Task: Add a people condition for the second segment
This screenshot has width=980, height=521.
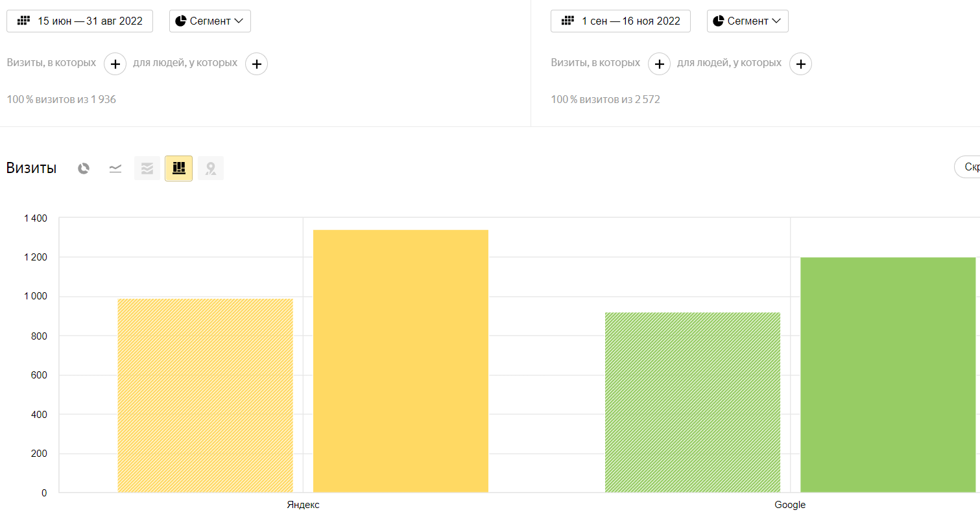Action: pyautogui.click(x=801, y=64)
